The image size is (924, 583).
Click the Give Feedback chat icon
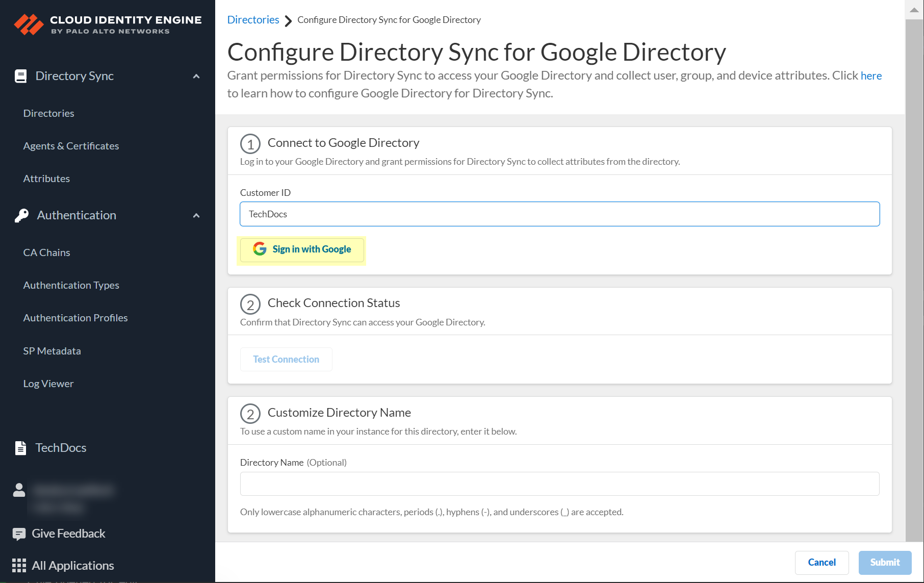click(x=19, y=534)
